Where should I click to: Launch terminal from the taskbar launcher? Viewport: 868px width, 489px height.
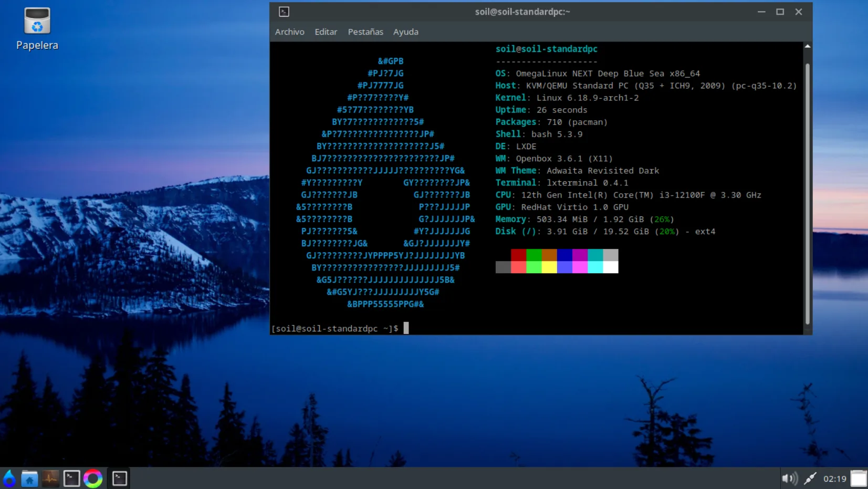[x=71, y=478]
